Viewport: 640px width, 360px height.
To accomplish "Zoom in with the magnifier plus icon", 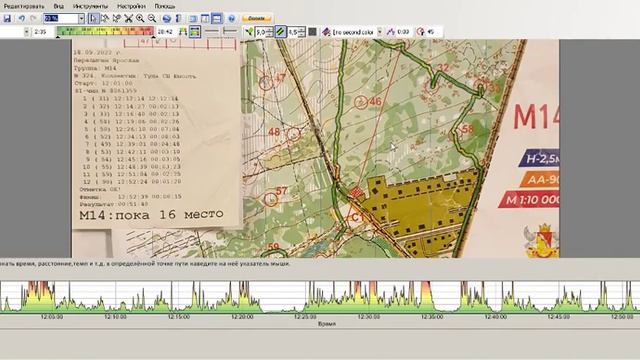I will [140, 18].
